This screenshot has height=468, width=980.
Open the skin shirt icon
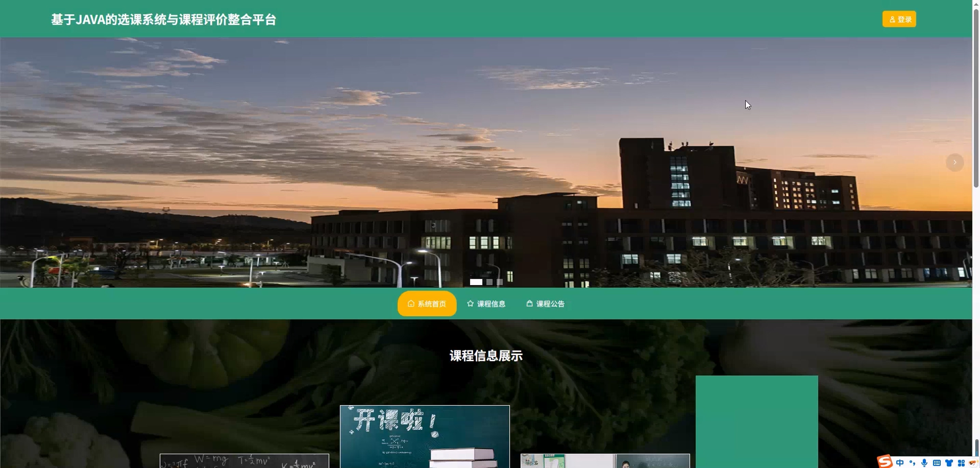pos(949,463)
